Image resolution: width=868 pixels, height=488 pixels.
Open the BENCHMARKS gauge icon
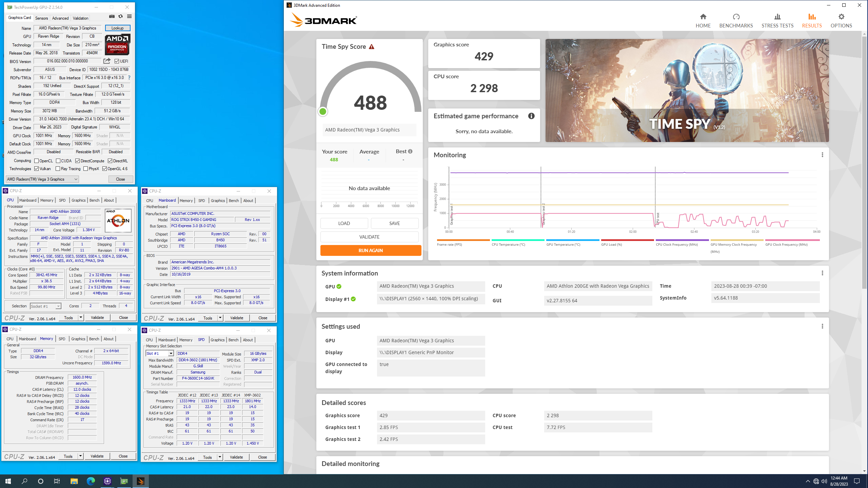pos(736,17)
